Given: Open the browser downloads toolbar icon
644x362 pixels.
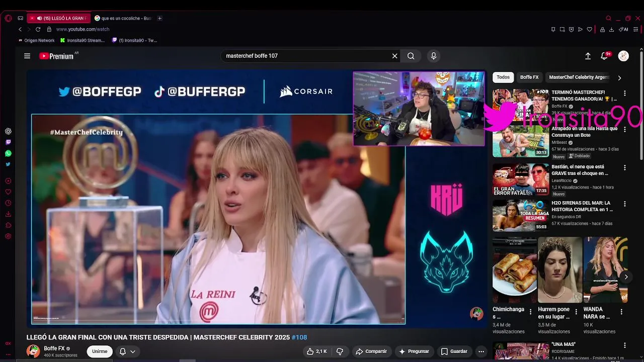Looking at the screenshot, I should tap(611, 29).
